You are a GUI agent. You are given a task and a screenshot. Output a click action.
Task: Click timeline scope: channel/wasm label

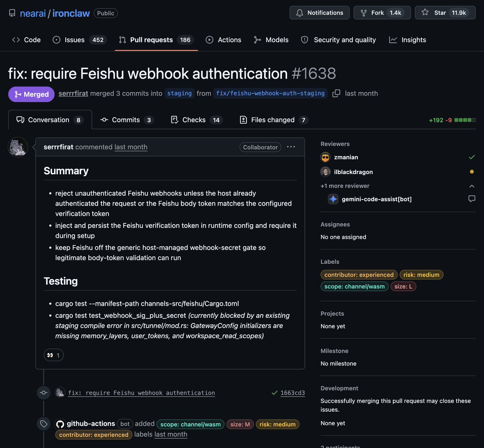tap(190, 424)
